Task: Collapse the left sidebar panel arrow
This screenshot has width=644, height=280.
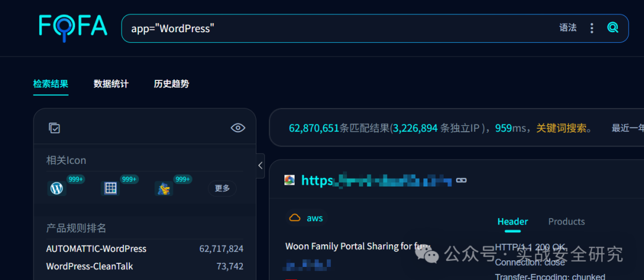Action: click(260, 166)
